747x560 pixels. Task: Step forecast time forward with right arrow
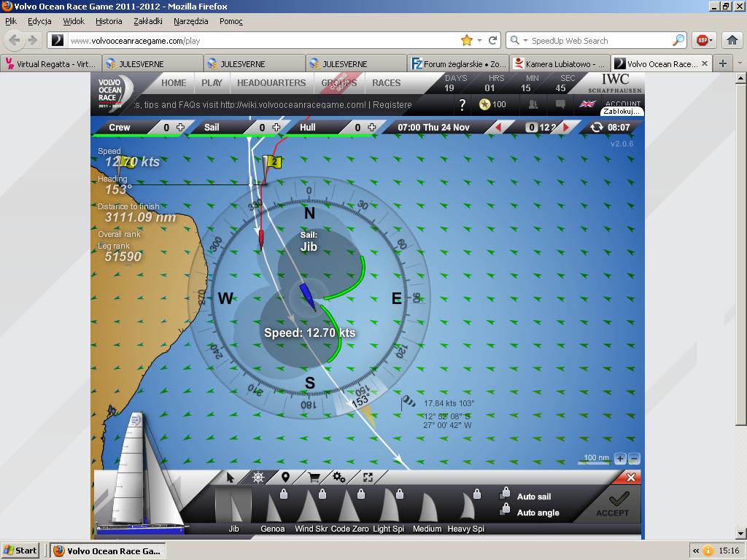click(566, 128)
